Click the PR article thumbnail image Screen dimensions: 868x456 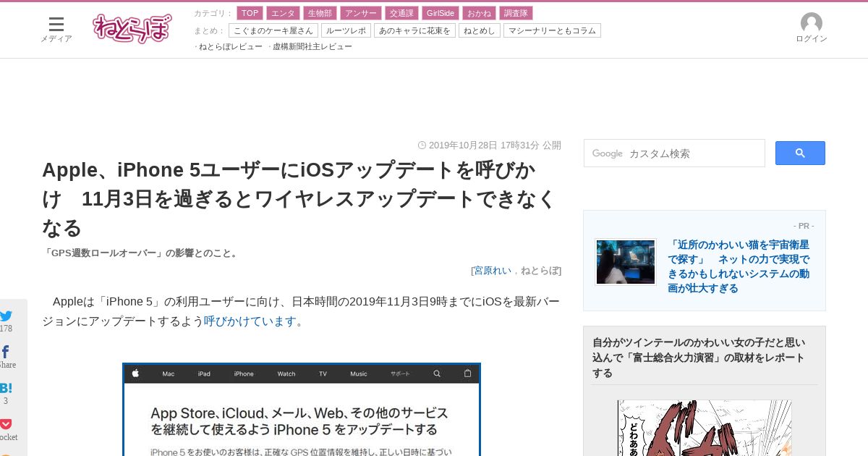coord(626,262)
